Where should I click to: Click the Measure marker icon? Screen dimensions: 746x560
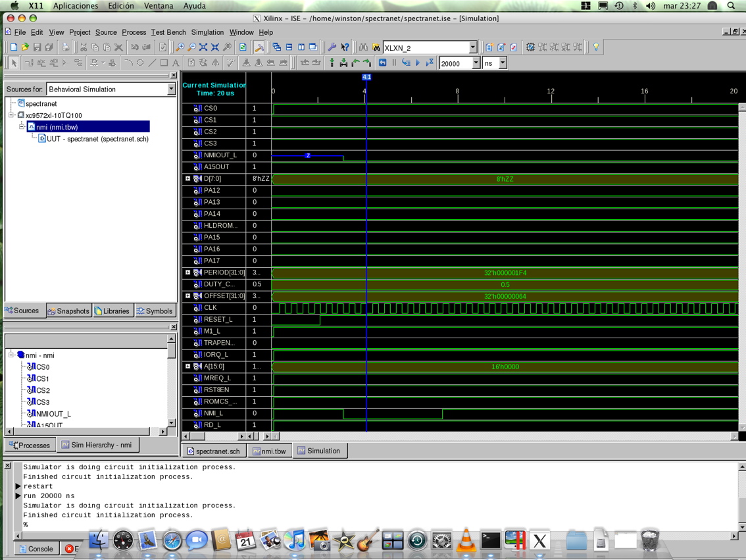(343, 63)
